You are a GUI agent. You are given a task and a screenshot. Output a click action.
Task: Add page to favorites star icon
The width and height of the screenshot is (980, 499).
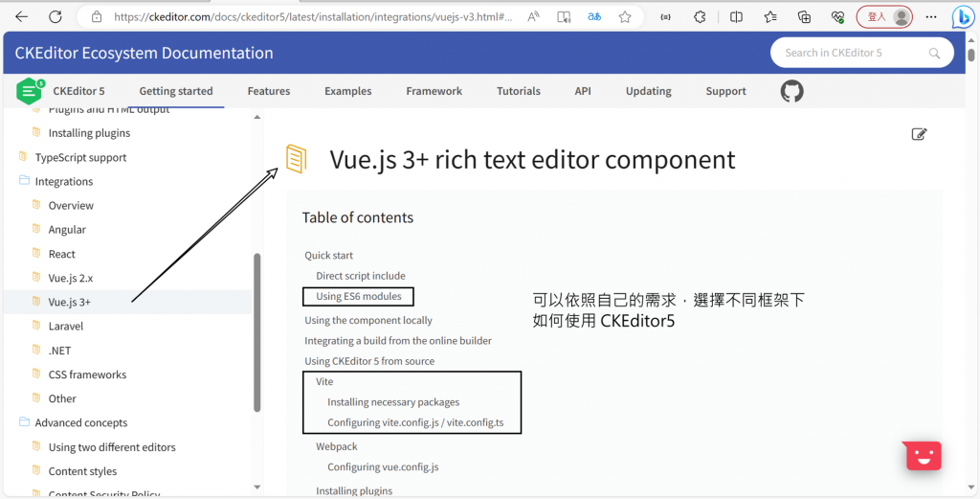625,17
